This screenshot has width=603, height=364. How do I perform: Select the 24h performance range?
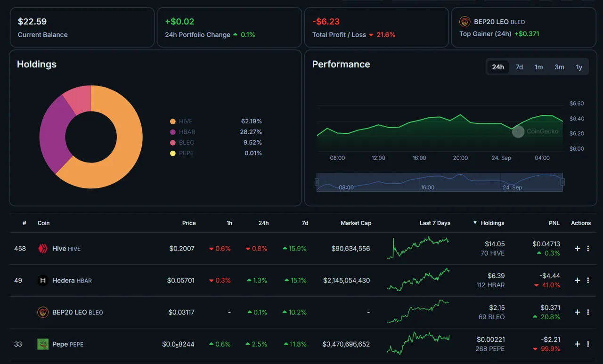[498, 67]
